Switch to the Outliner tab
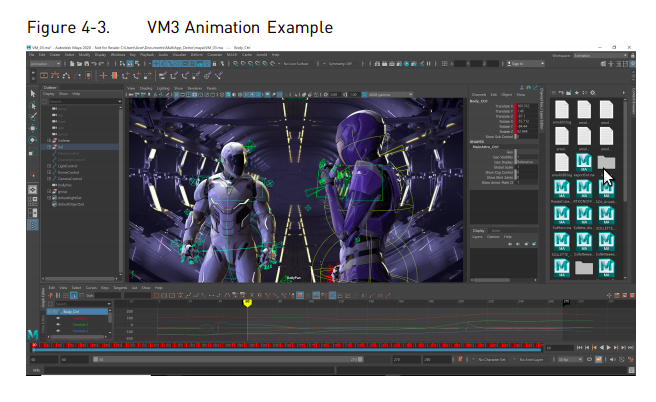Viewport: 656px width, 402px height. point(50,87)
